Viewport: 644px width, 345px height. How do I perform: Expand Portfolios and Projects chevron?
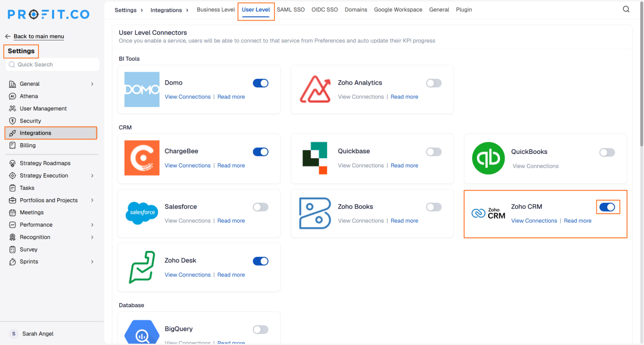(92, 200)
